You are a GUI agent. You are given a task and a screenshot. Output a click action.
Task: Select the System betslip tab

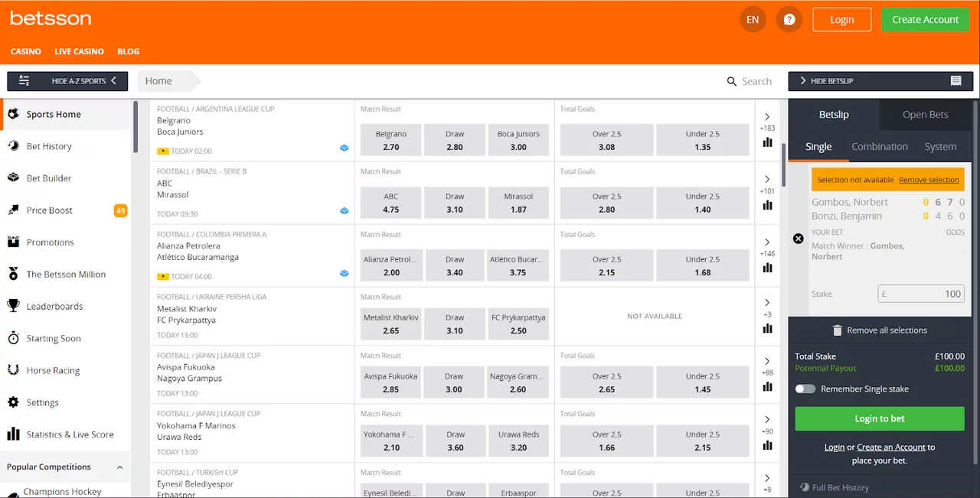click(x=940, y=147)
